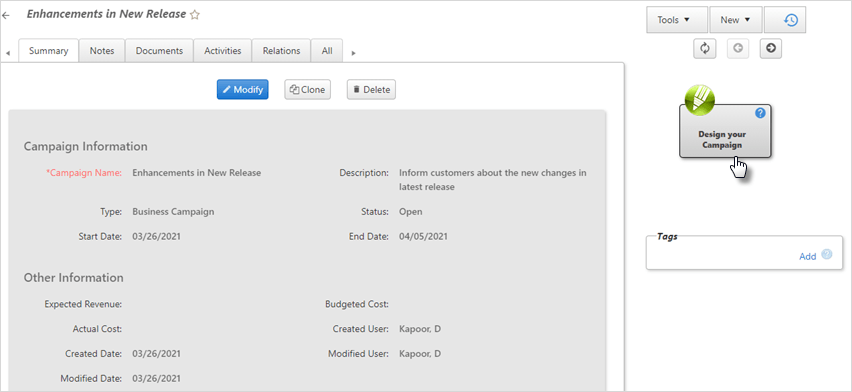
Task: Open the Tools dropdown menu
Action: [x=677, y=20]
